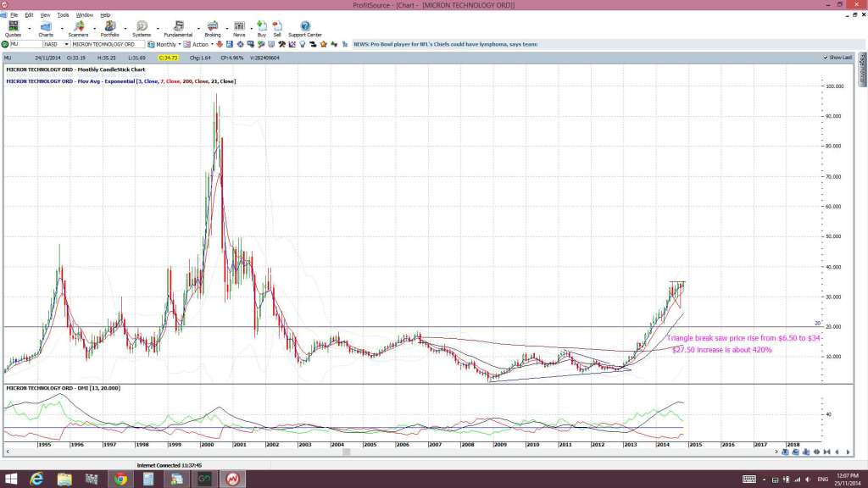
Task: Click the 2009 year marker on time axis
Action: [500, 445]
